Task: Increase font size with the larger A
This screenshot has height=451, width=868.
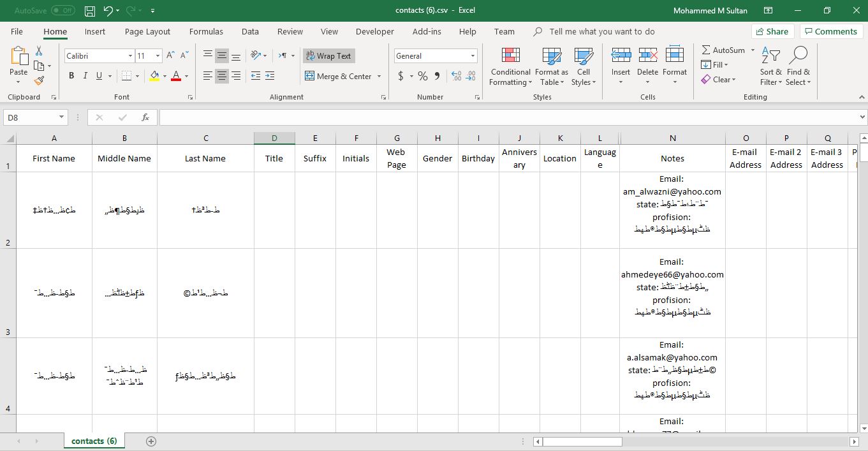Action: (170, 55)
